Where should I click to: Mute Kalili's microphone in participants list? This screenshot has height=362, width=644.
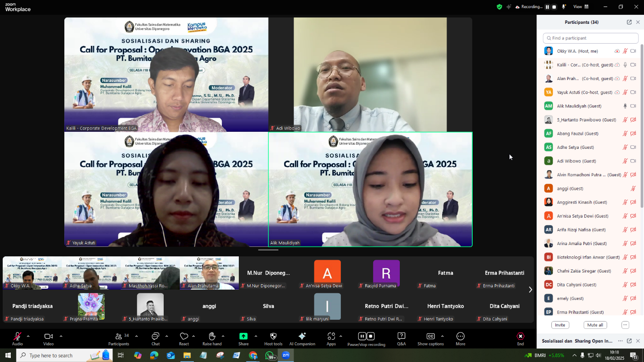pyautogui.click(x=625, y=65)
